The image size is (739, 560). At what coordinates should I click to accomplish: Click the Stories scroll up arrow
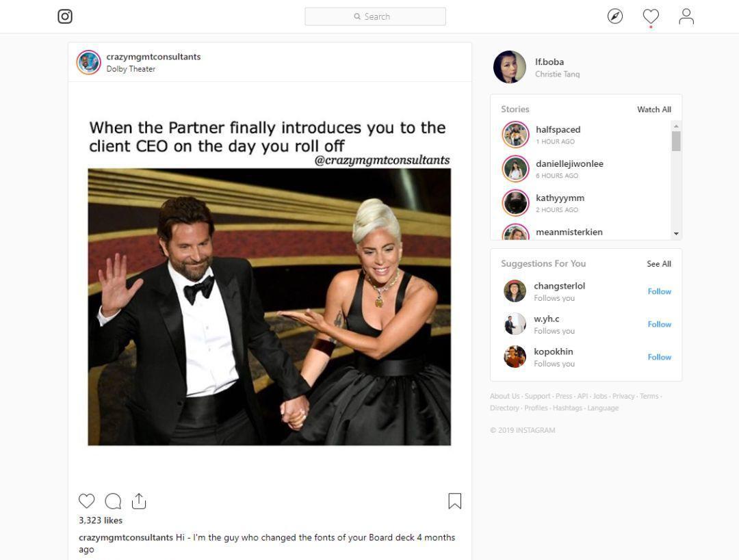point(676,126)
